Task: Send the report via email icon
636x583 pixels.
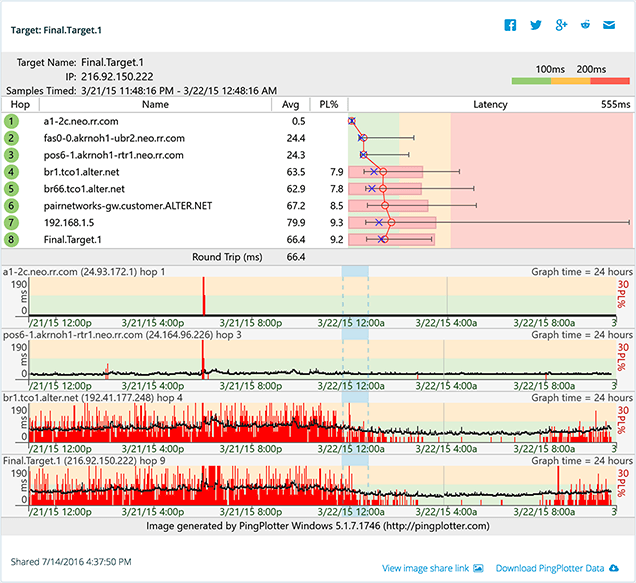Action: pos(611,25)
